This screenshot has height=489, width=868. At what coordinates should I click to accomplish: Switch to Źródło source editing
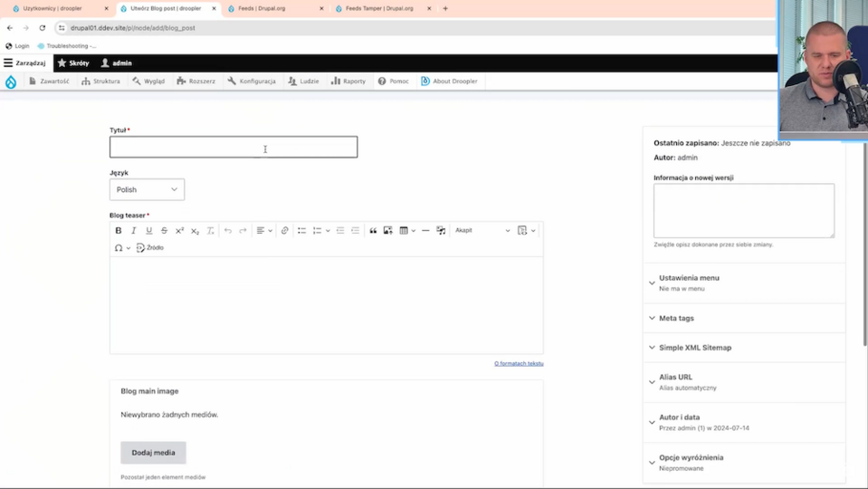150,247
